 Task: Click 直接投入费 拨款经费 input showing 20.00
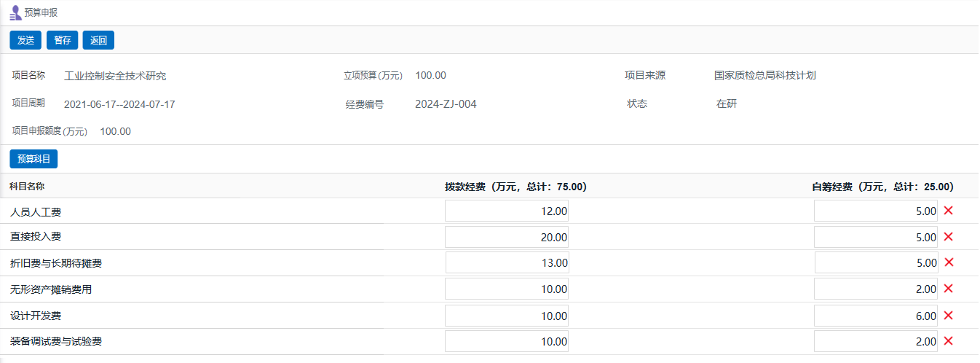507,238
